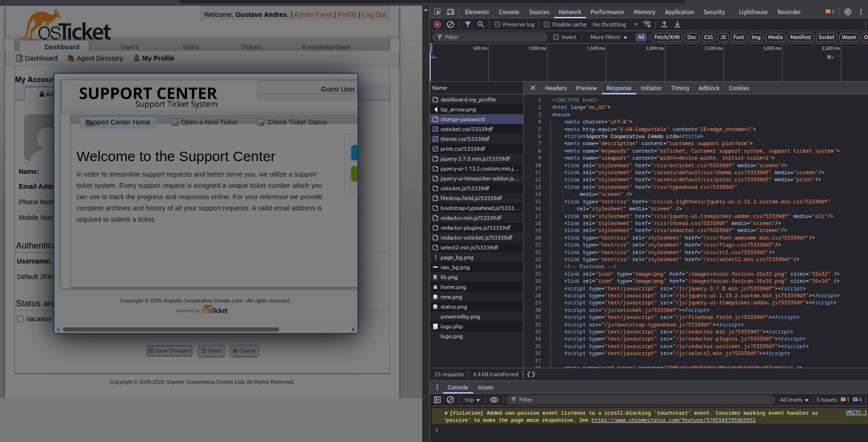Open the All levels log dropdown
The width and height of the screenshot is (868, 442).
click(x=794, y=400)
